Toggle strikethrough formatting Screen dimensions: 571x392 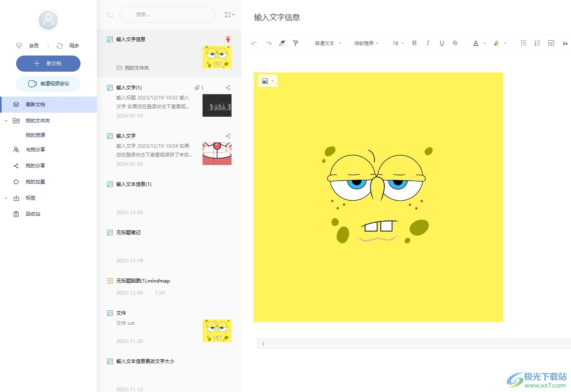pyautogui.click(x=455, y=43)
